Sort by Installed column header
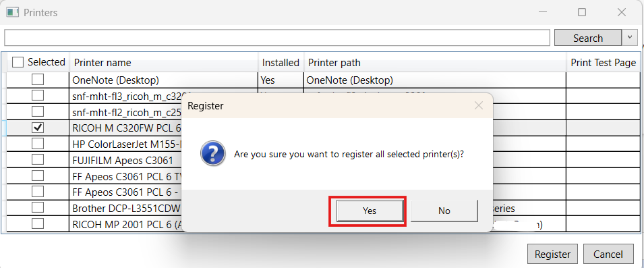Viewport: 644px width, 268px height. point(281,63)
